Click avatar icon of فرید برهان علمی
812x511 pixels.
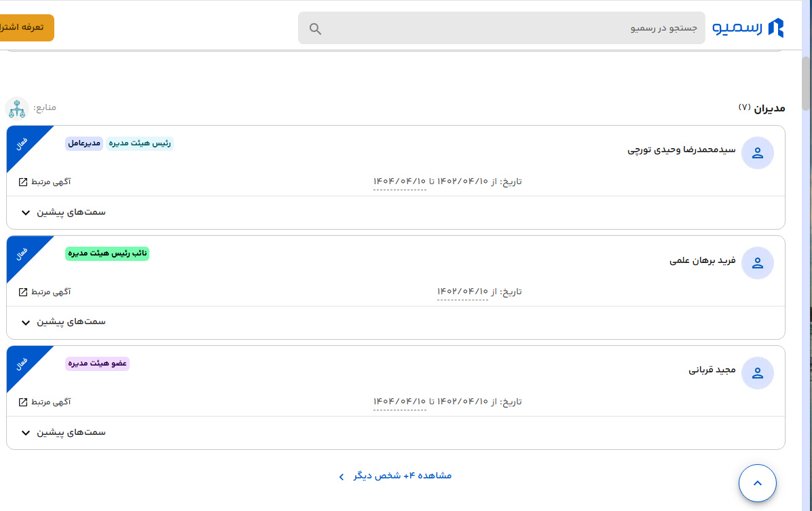[x=758, y=264]
